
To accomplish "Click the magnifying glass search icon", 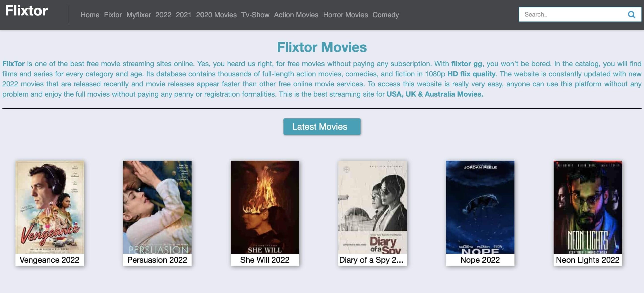I will 631,15.
